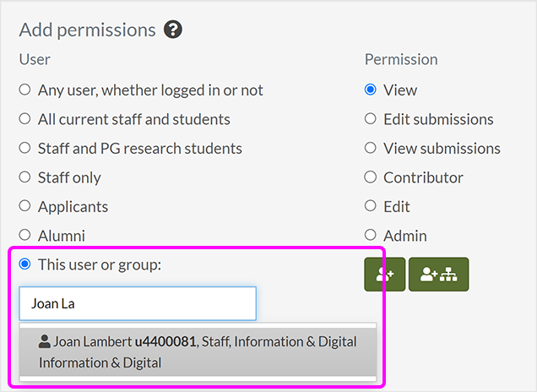Set permission to View
The image size is (537, 392).
tap(371, 90)
